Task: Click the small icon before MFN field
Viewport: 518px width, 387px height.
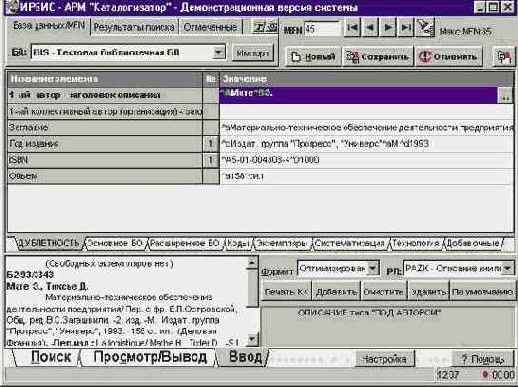Action: (265, 27)
